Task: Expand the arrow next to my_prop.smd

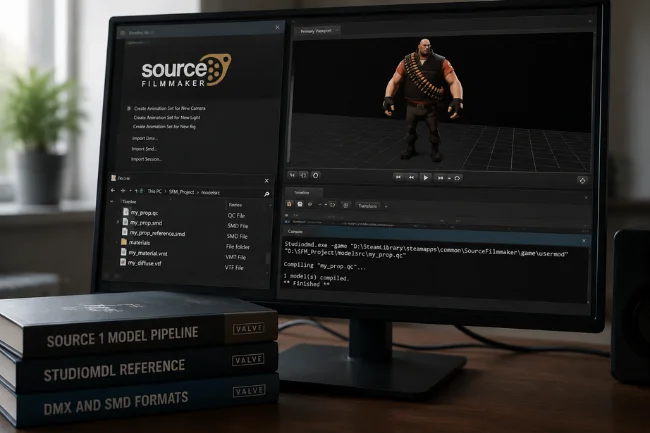Action: [x=118, y=223]
